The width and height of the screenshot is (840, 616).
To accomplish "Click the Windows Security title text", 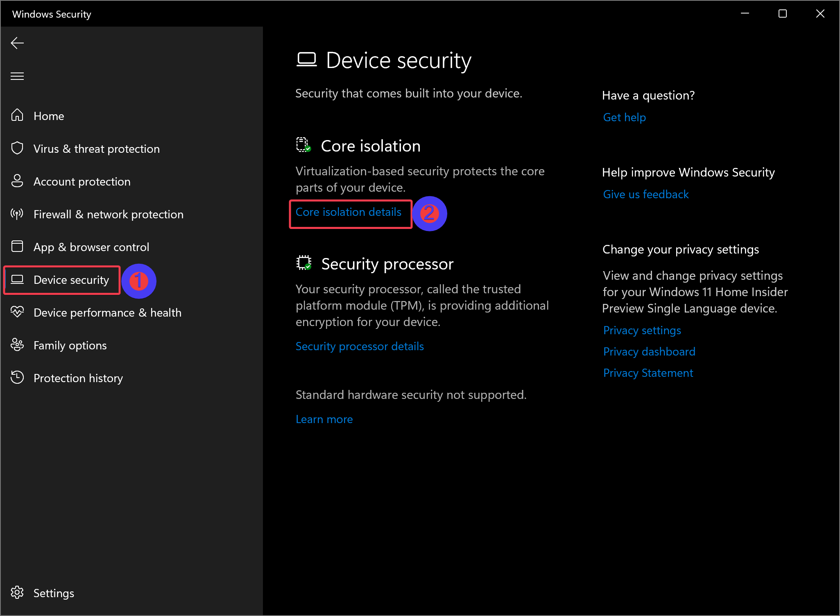I will (x=52, y=14).
